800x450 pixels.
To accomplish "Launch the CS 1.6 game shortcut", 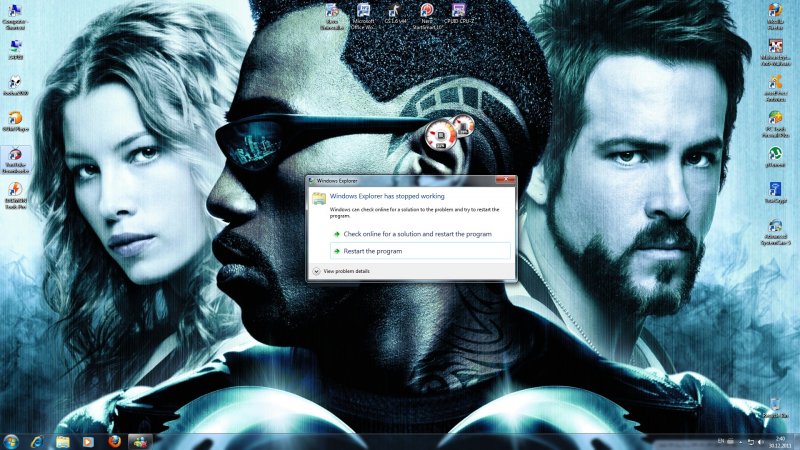I will click(395, 14).
